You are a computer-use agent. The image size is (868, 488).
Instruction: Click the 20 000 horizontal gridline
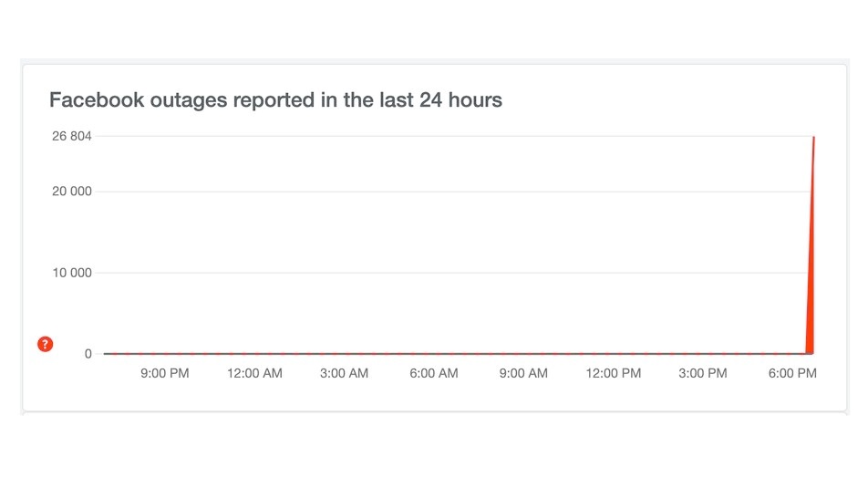point(453,192)
